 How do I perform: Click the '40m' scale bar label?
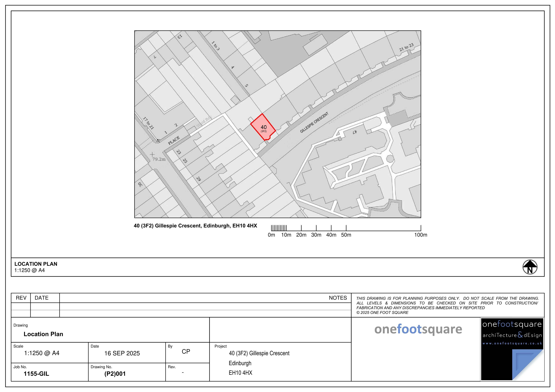331,235
